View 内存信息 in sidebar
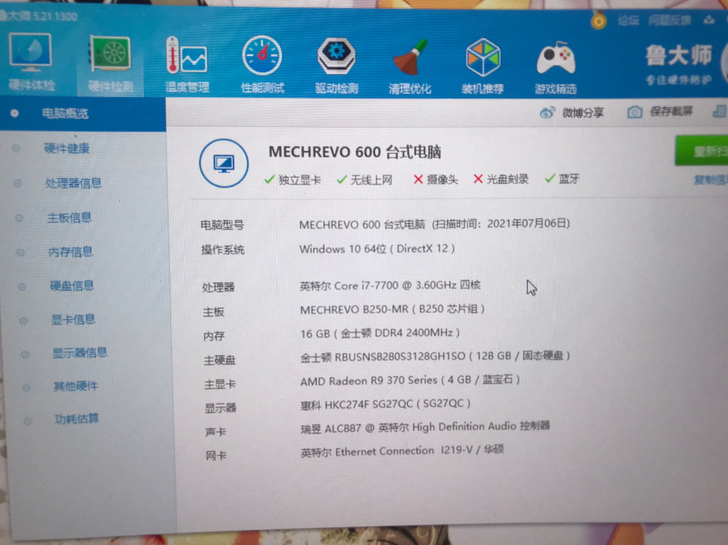Screen dimensions: 728x545 point(71,252)
